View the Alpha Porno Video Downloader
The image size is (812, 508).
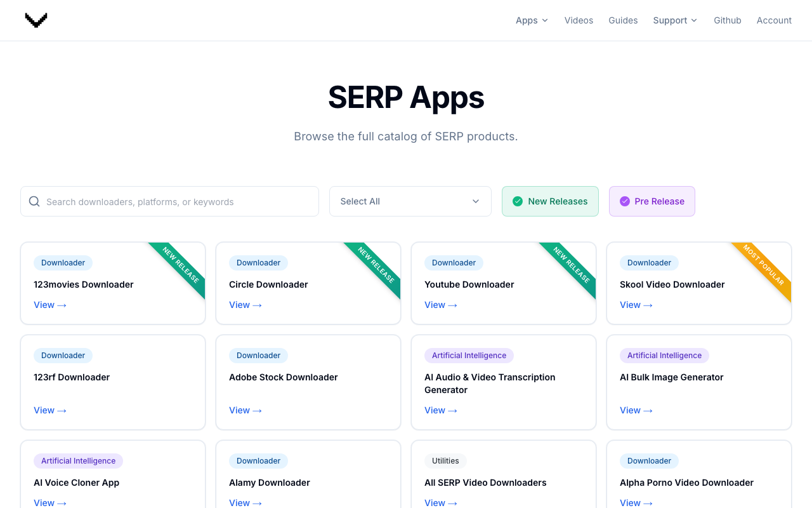636,502
